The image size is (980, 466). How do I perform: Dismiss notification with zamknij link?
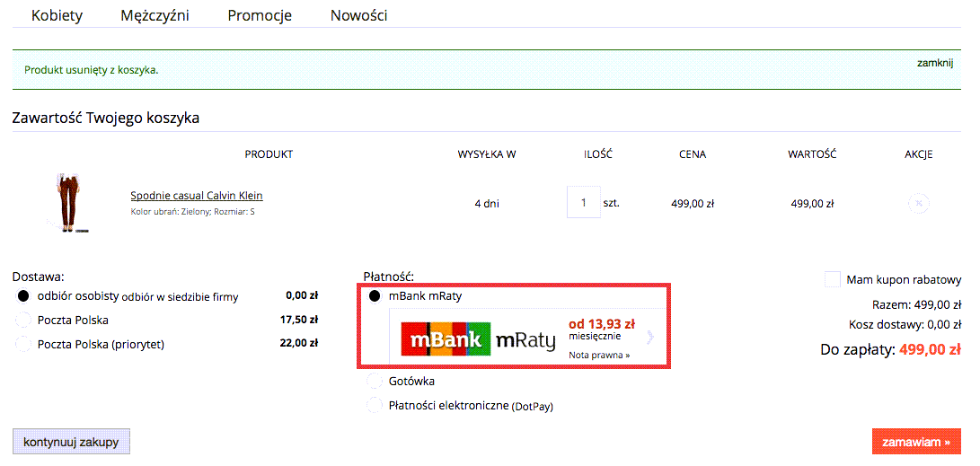934,63
